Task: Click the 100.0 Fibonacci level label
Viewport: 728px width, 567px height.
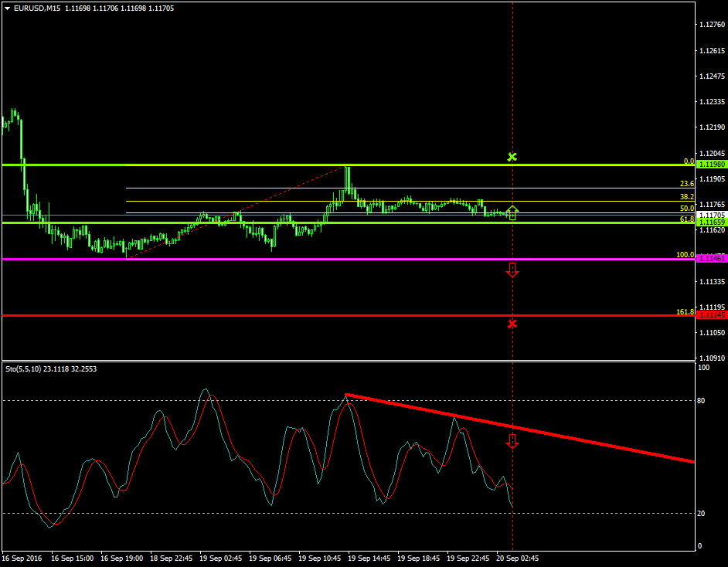Action: pyautogui.click(x=685, y=254)
